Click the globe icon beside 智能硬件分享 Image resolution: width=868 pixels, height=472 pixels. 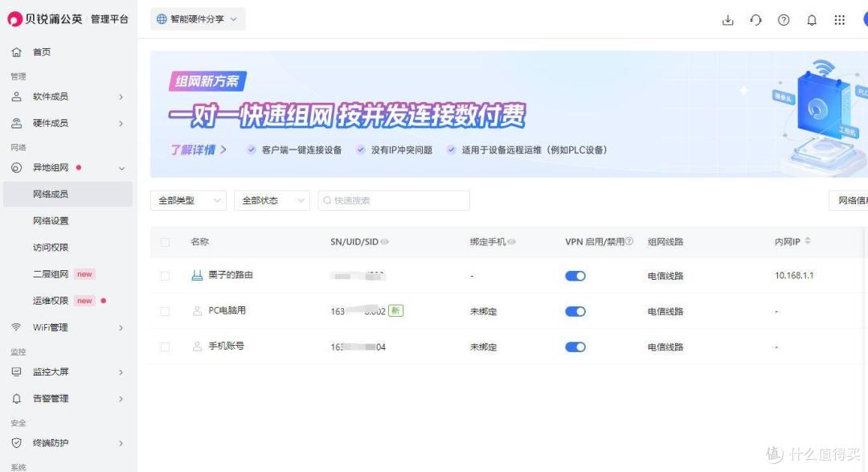tap(162, 18)
